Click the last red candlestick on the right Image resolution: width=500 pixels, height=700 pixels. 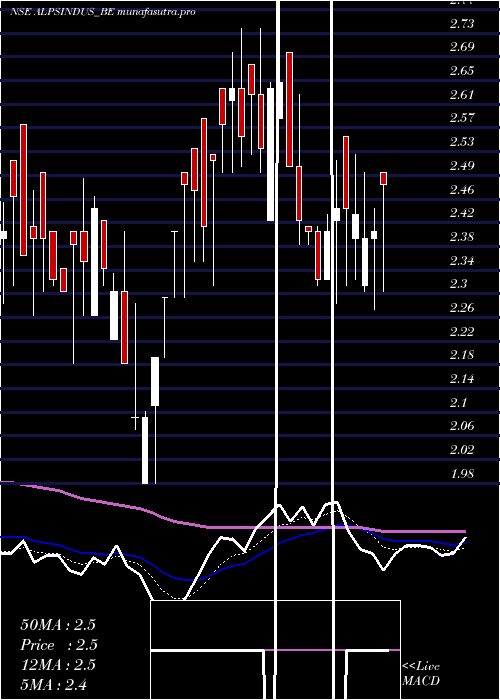tap(383, 178)
